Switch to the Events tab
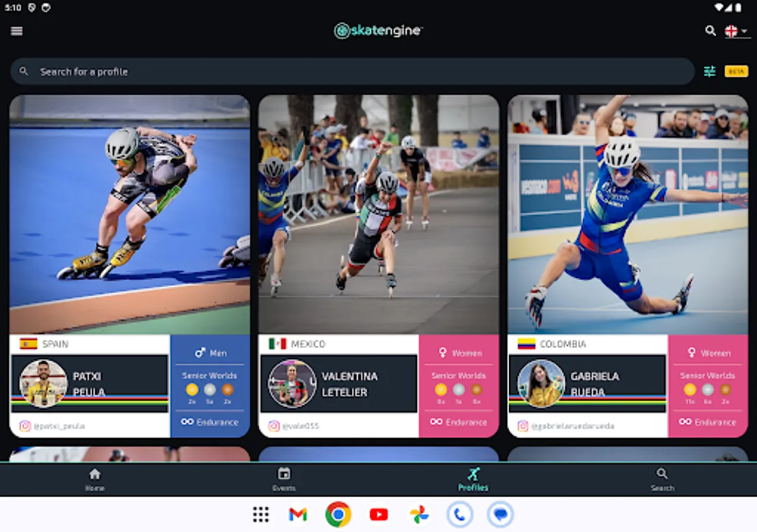Image resolution: width=757 pixels, height=532 pixels. pos(284,479)
